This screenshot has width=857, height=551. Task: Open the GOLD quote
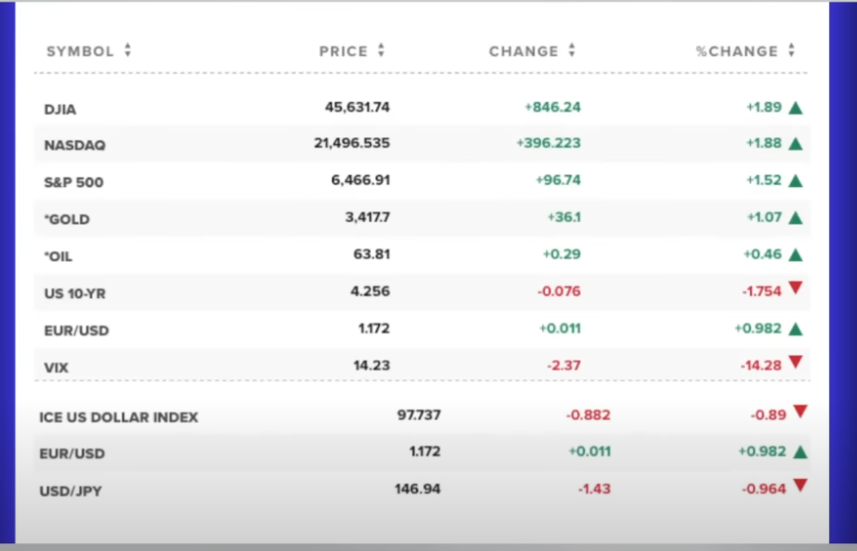pos(67,219)
